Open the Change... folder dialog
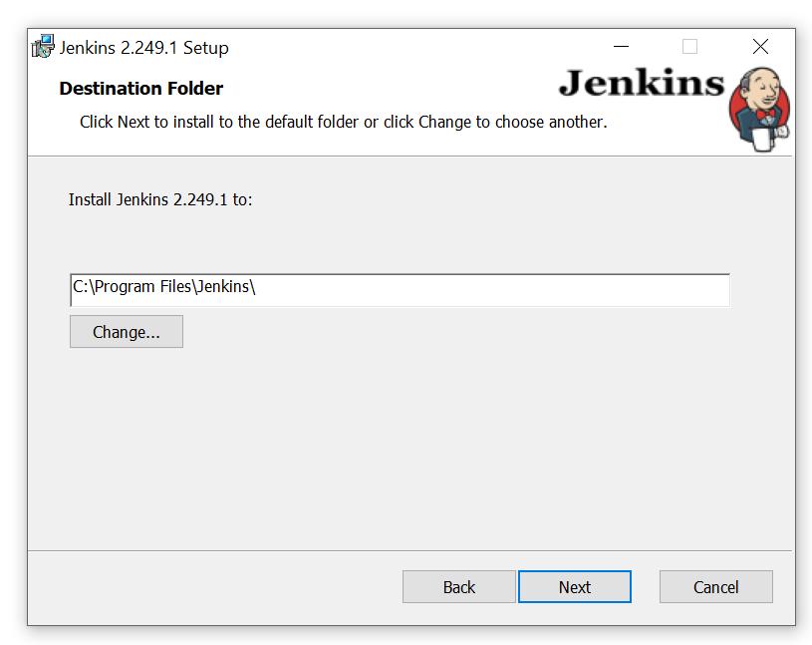Screen dimensions: 812x645 pos(127,332)
